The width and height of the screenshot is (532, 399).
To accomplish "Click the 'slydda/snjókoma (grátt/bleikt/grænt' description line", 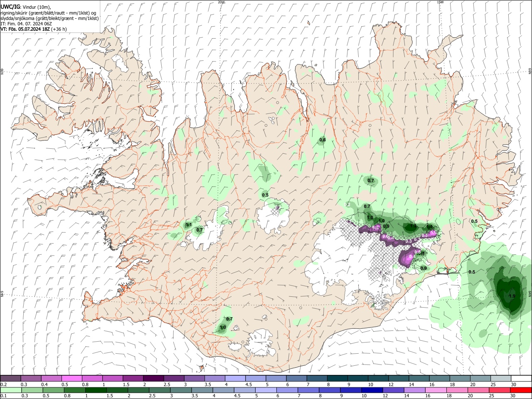I will tap(49, 18).
